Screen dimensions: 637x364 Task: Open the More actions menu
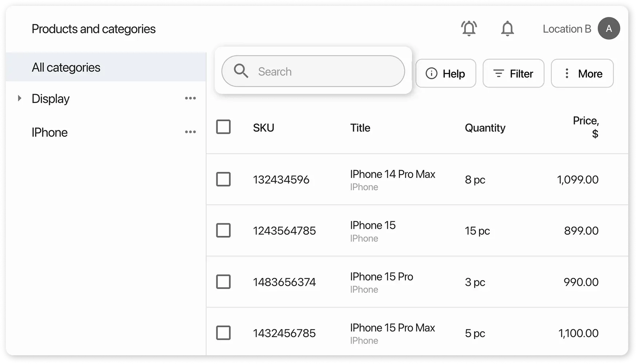coord(582,74)
